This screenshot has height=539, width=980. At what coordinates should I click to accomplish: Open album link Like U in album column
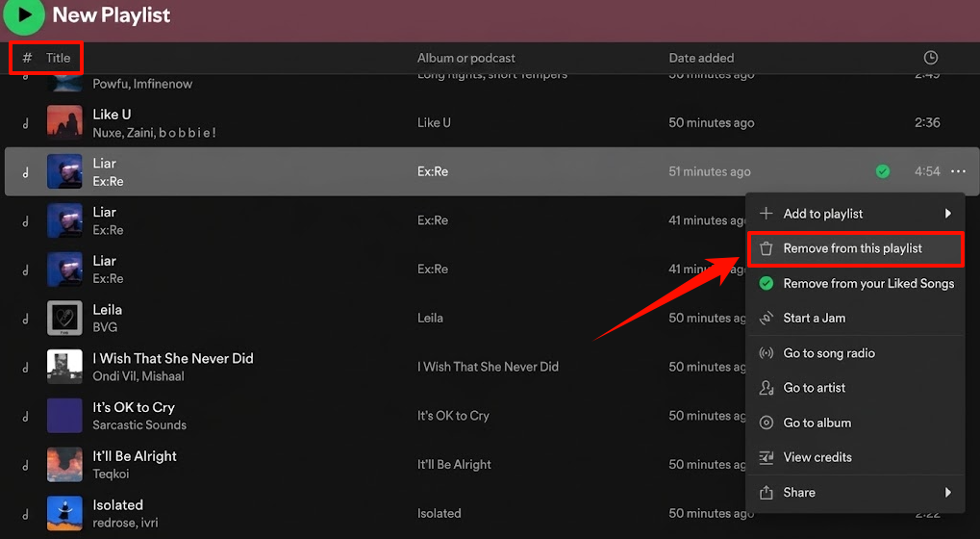click(434, 122)
